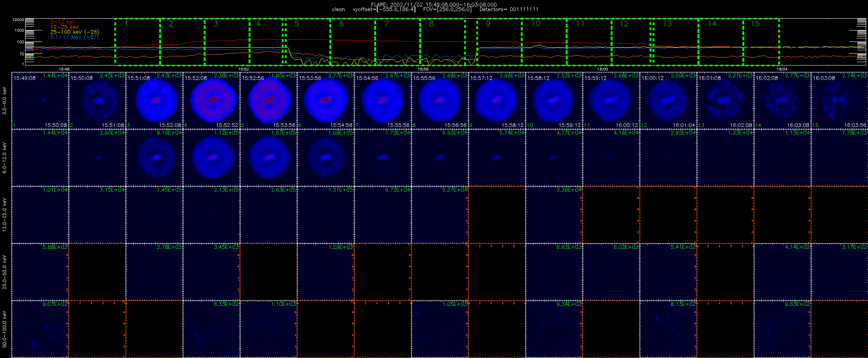The width and height of the screenshot is (868, 358).
Task: Open the 3.0-6.0 keV image starting 15:51:08
Action: [x=155, y=101]
